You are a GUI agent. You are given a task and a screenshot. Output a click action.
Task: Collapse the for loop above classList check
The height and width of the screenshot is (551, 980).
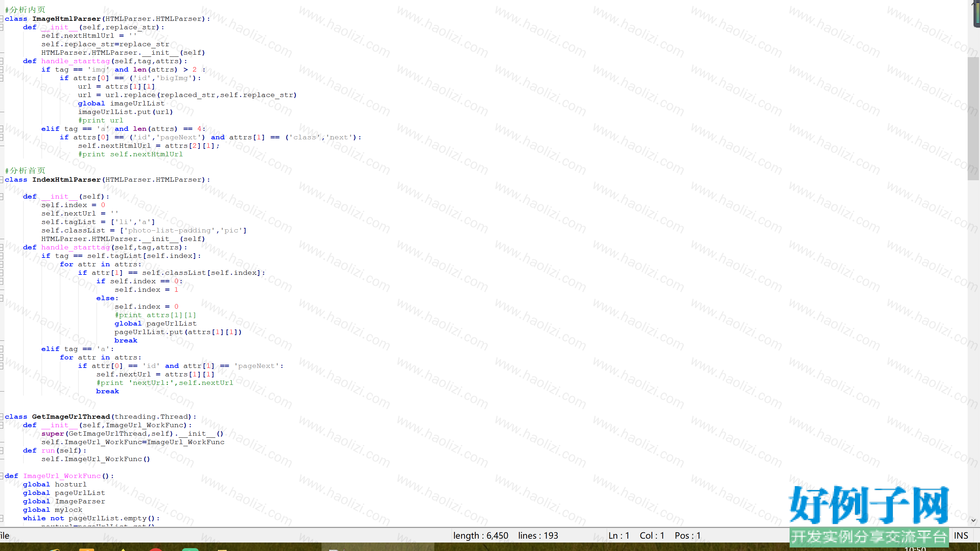click(1, 264)
